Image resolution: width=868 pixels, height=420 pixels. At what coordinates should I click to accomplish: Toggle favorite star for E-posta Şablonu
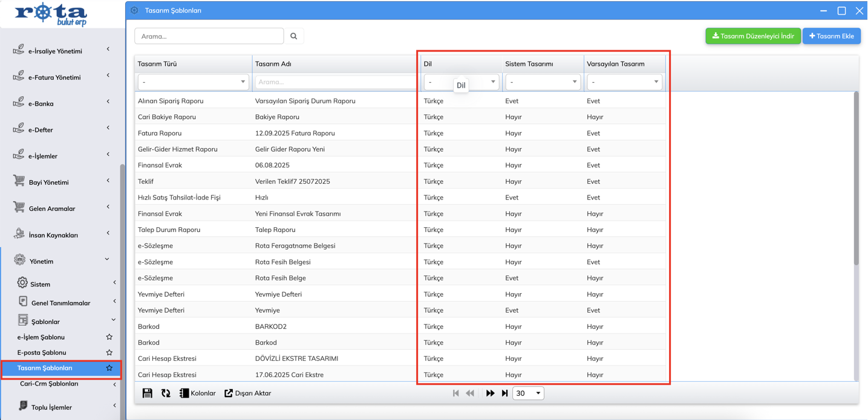pyautogui.click(x=109, y=352)
